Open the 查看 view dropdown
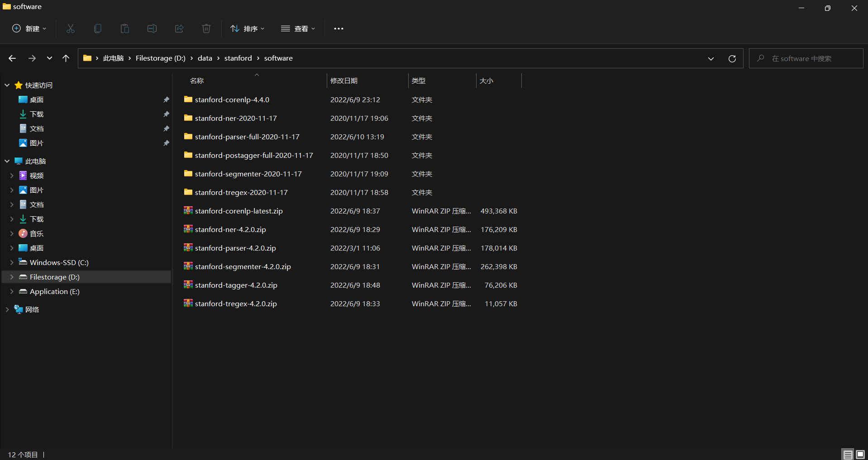 [298, 28]
